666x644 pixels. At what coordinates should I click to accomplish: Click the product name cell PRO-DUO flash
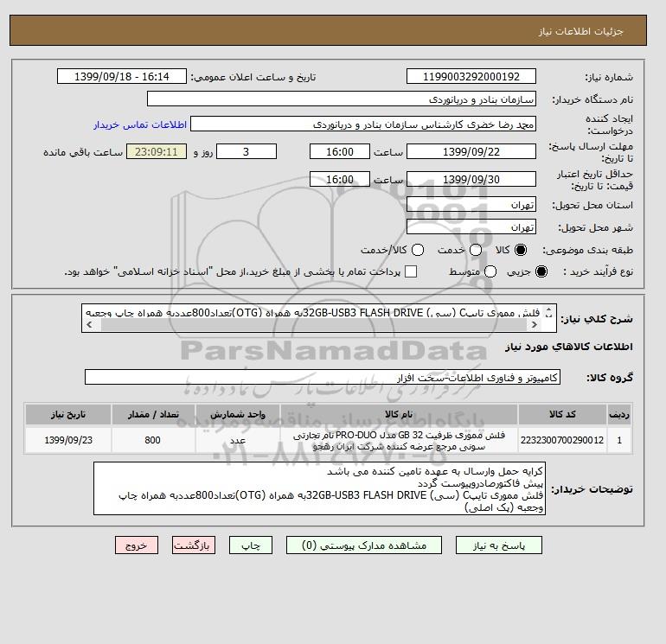click(399, 440)
